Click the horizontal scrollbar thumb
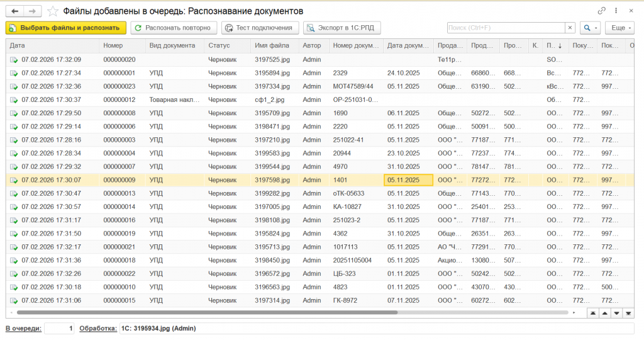 207,312
